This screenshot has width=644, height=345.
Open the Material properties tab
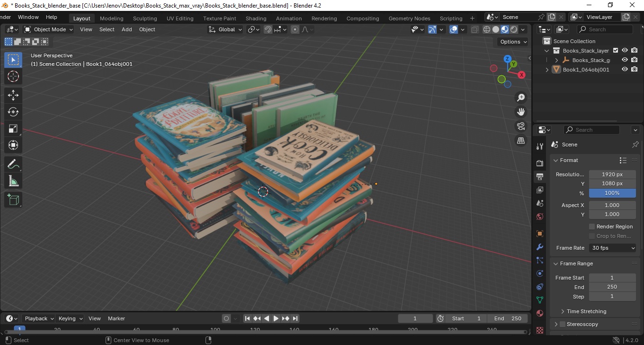540,313
